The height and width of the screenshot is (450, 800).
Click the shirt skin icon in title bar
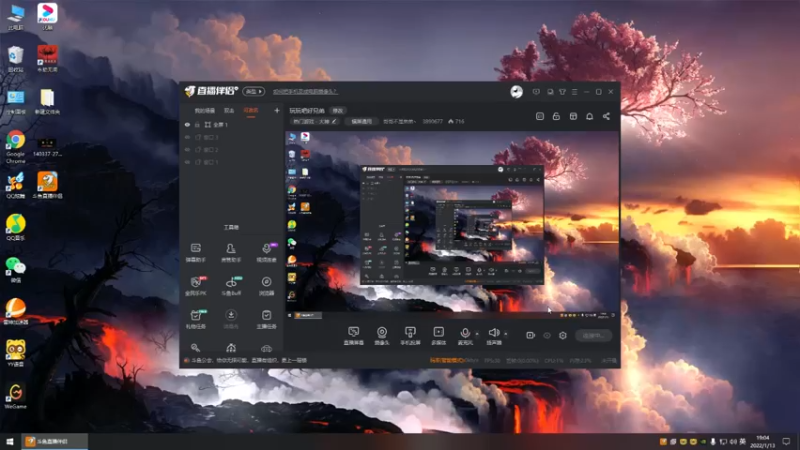coord(562,92)
